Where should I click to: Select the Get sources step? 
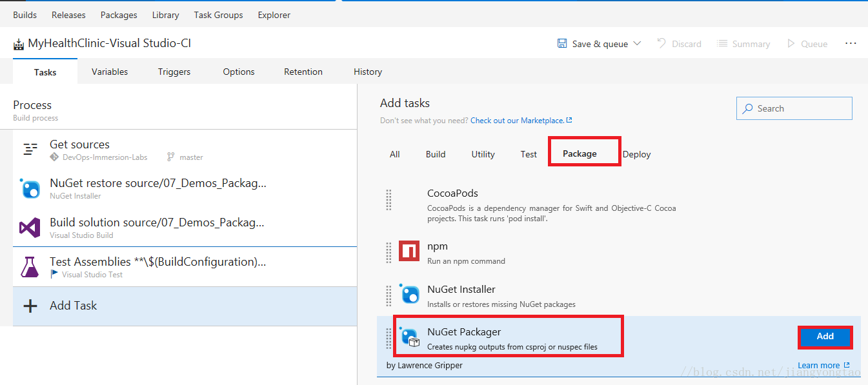click(x=185, y=149)
